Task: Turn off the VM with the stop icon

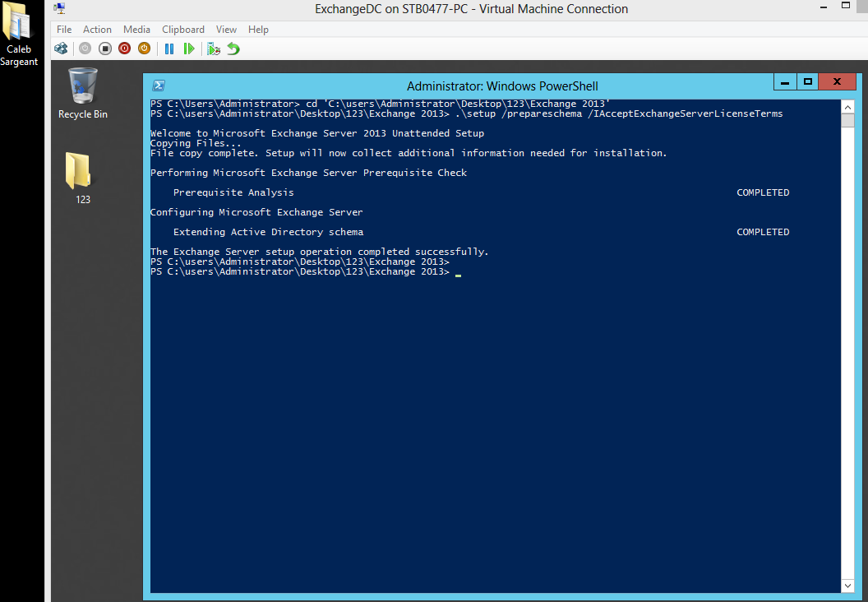Action: (x=104, y=49)
